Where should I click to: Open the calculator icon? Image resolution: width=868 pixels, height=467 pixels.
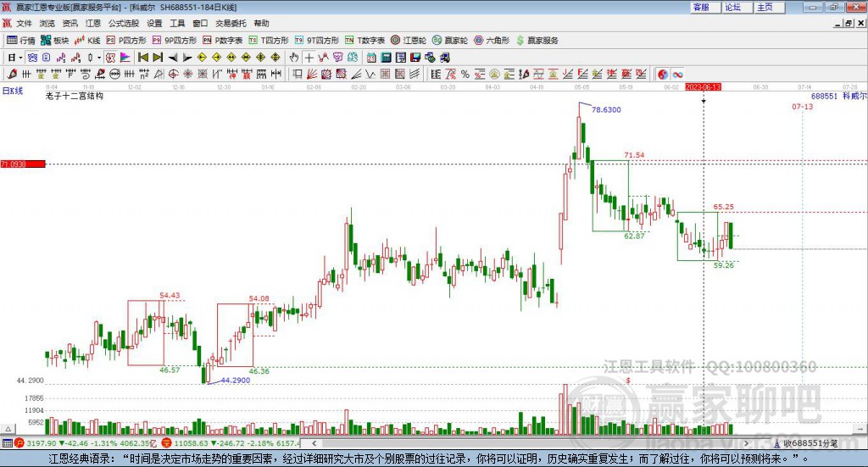386,58
